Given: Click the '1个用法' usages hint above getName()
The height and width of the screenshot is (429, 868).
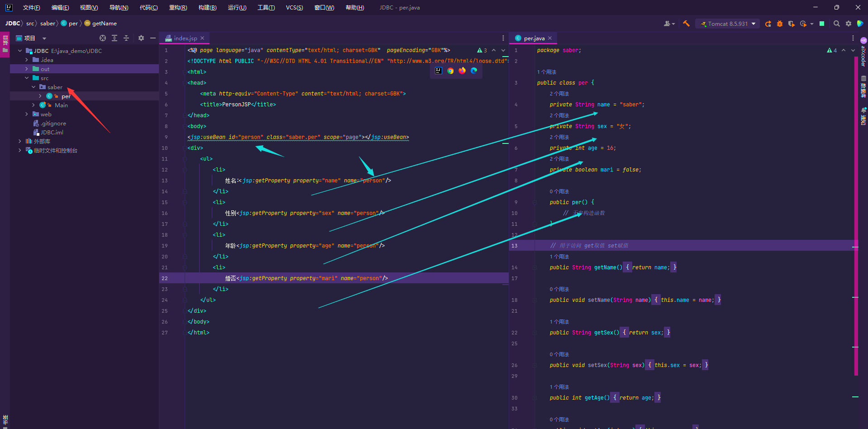Looking at the screenshot, I should (559, 257).
